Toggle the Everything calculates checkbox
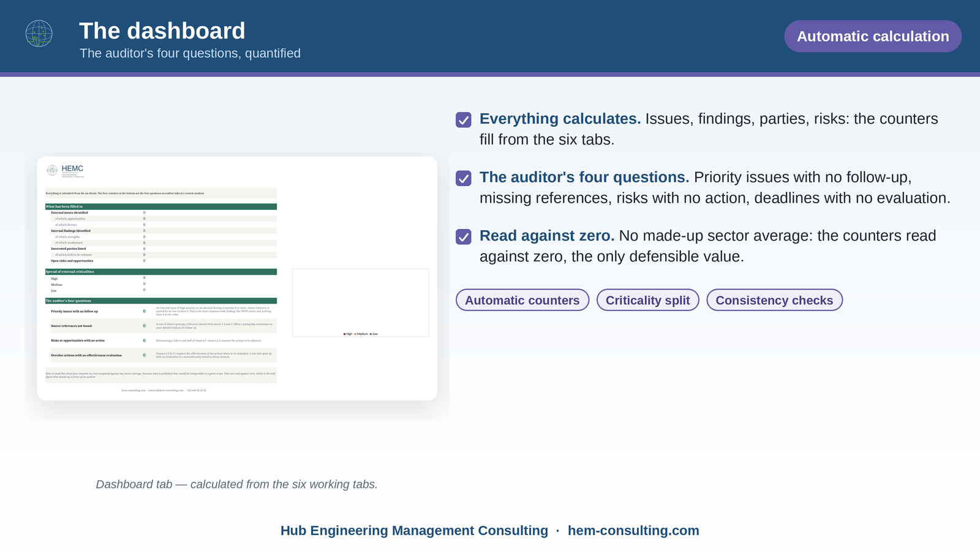 (x=464, y=120)
